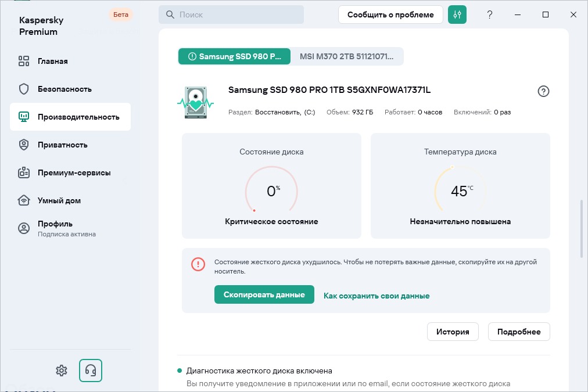Switch to the MSI M370 2TB tab
Screen dimensions: 588x392
(346, 56)
